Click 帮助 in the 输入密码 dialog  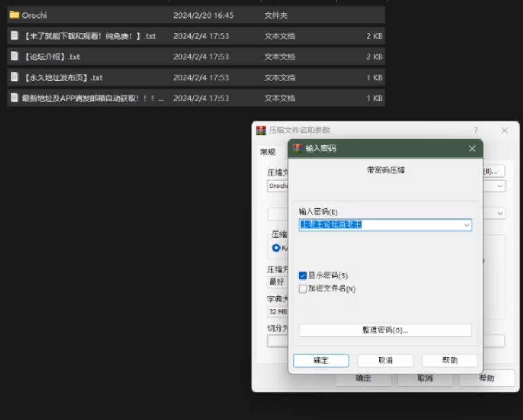[x=449, y=360]
